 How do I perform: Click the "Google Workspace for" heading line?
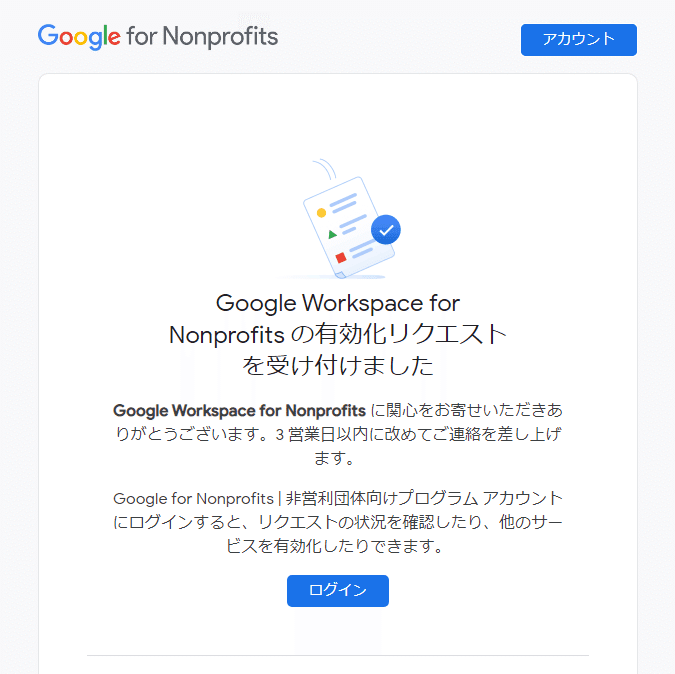pos(338,303)
